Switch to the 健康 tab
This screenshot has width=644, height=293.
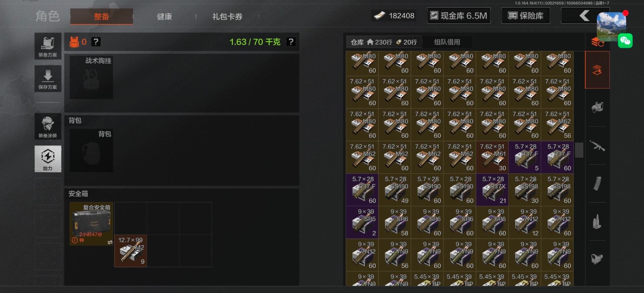(164, 16)
